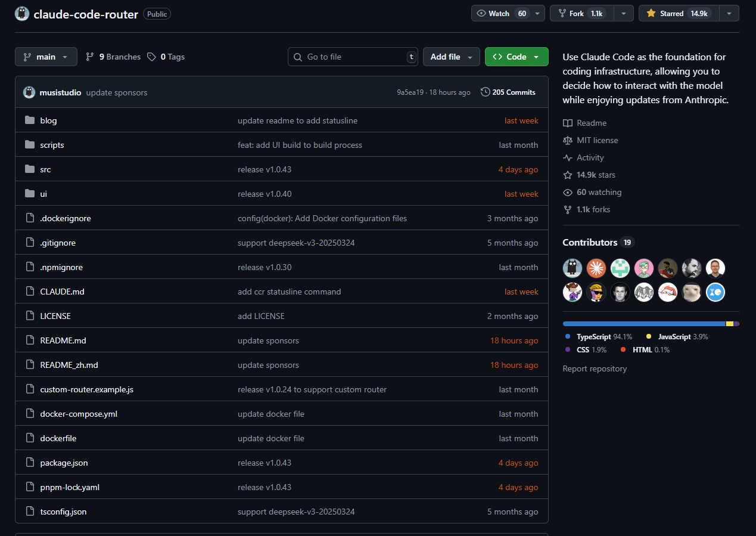Click the src folder icon
The width and height of the screenshot is (756, 536).
tap(30, 169)
